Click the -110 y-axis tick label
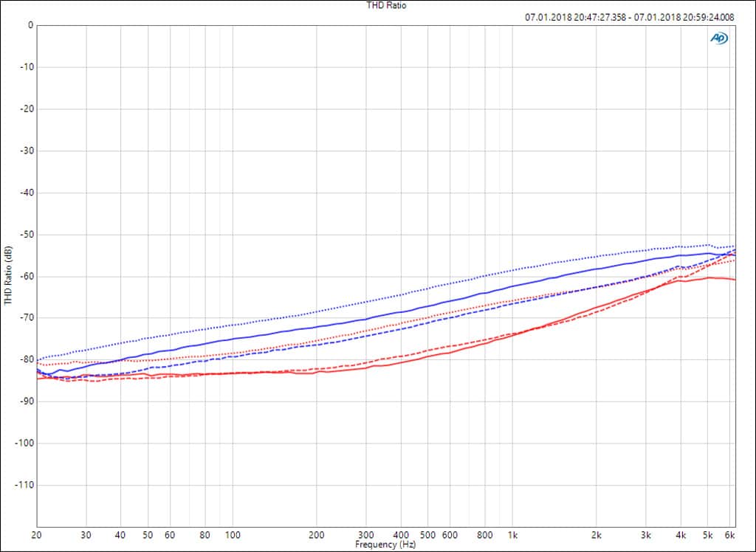 pos(24,486)
